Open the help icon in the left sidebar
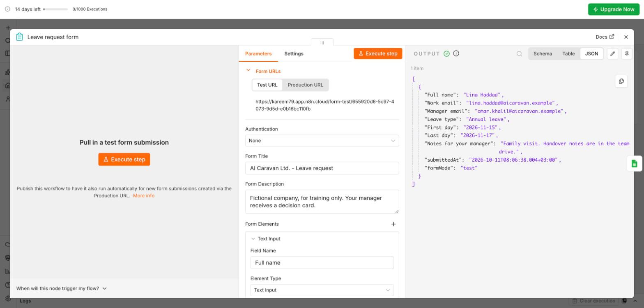The width and height of the screenshot is (644, 308). (x=7, y=285)
